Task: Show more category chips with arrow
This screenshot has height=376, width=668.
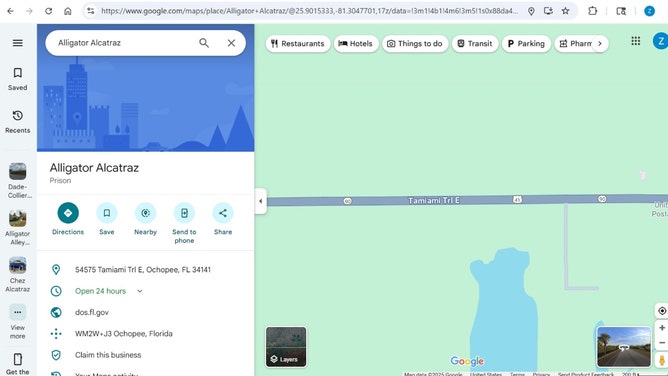Action: pyautogui.click(x=600, y=43)
